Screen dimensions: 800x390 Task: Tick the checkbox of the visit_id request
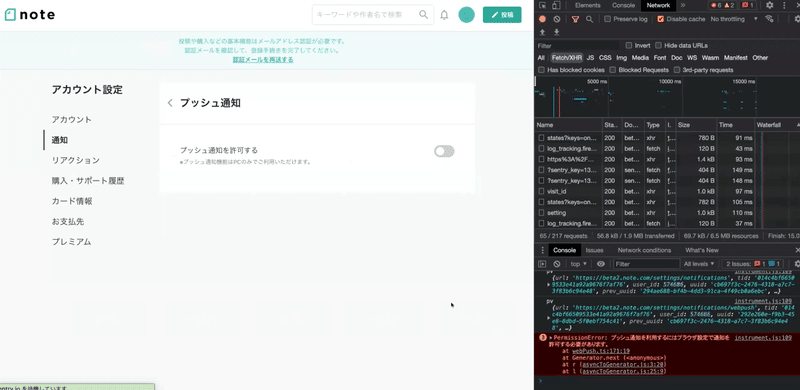coord(541,191)
